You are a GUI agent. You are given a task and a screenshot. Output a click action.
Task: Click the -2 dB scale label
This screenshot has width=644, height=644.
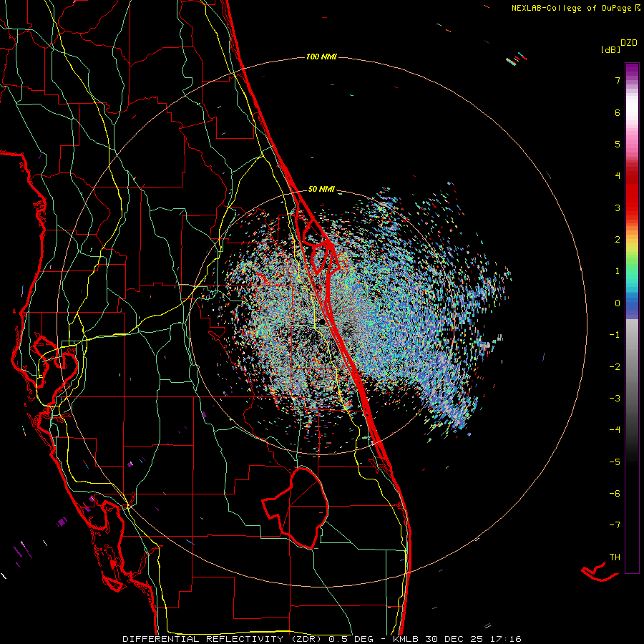(x=615, y=366)
